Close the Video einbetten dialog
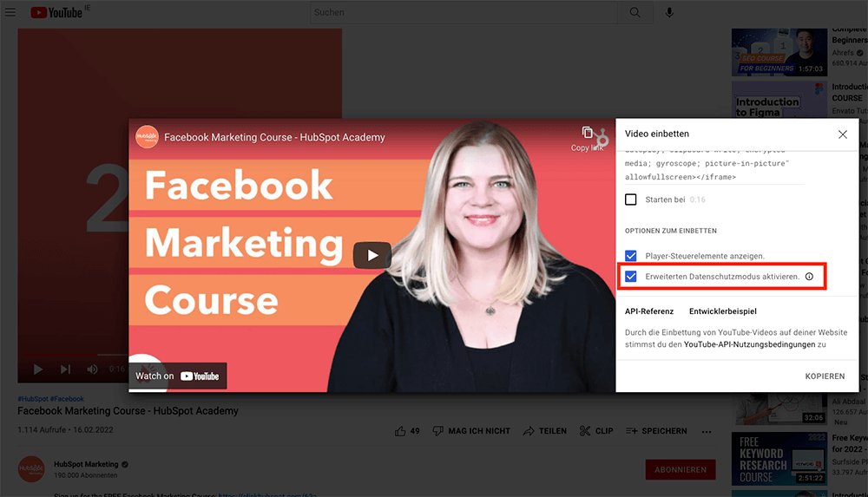This screenshot has width=868, height=497. pyautogui.click(x=843, y=134)
